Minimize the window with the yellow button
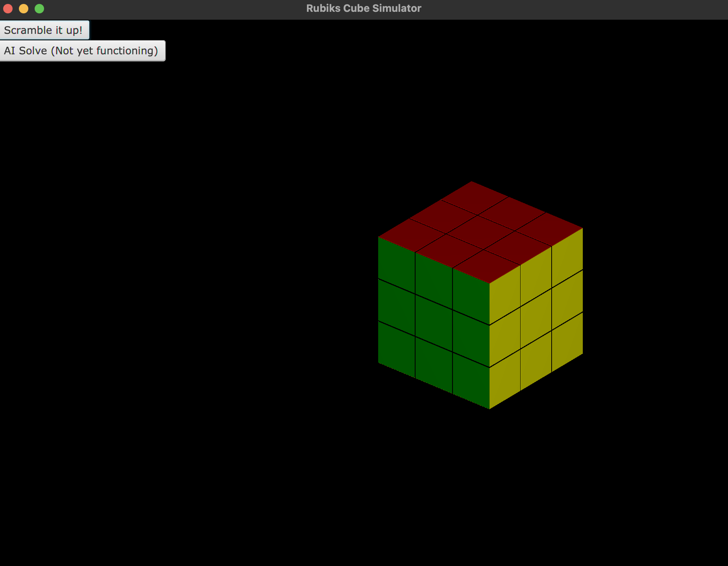Viewport: 728px width, 566px height. tap(24, 8)
